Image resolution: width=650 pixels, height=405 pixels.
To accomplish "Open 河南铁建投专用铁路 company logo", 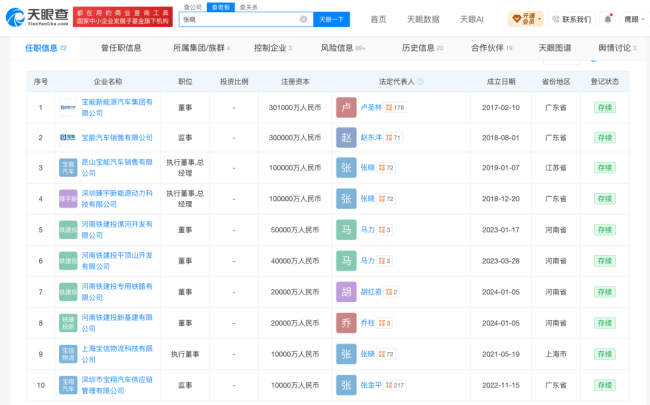I will (68, 292).
